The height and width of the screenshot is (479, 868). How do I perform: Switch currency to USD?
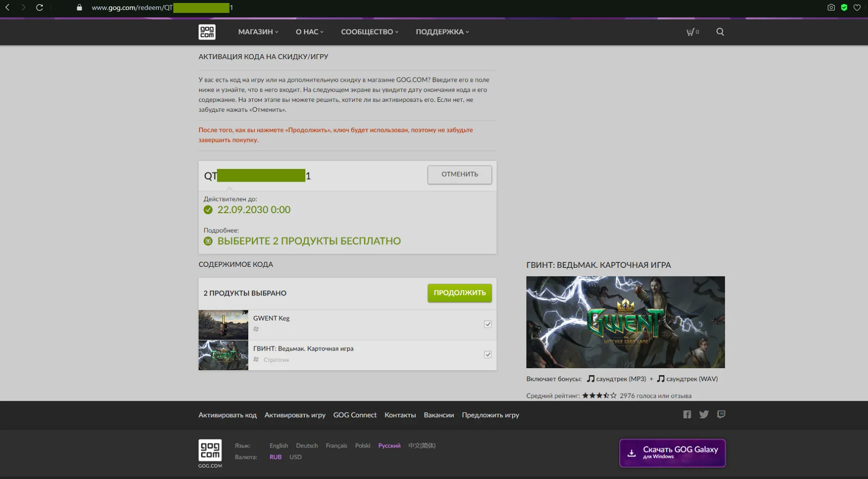tap(295, 457)
